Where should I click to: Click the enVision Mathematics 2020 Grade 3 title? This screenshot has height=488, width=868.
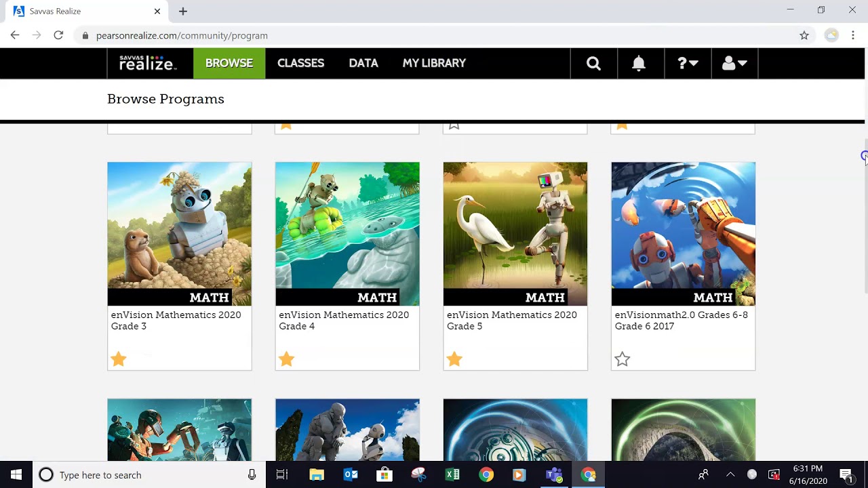[176, 321]
